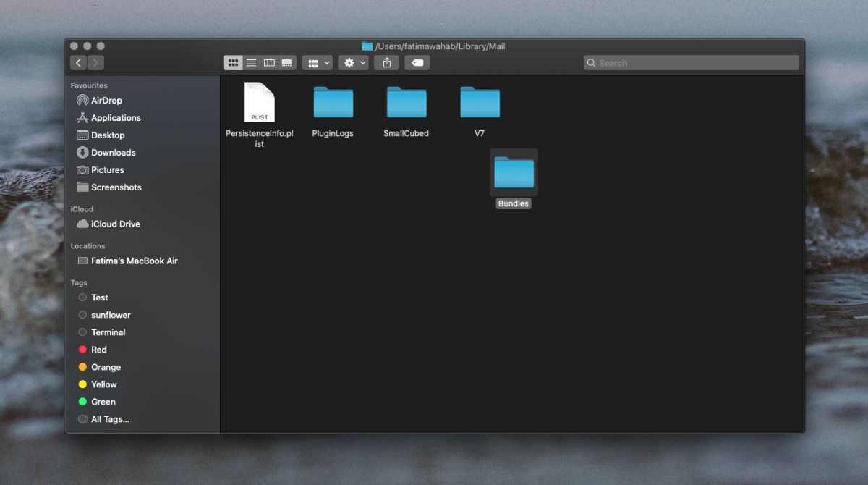This screenshot has width=868, height=485.
Task: Select the Bundles folder
Action: [514, 180]
